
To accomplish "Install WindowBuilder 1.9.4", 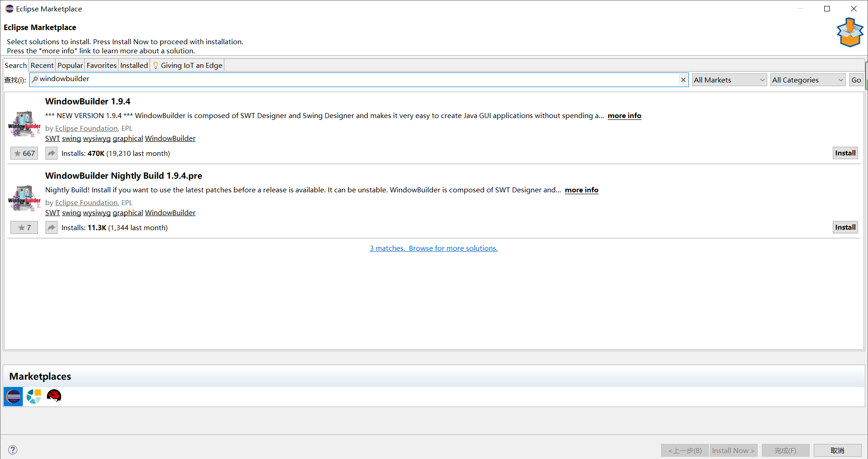I will pyautogui.click(x=845, y=153).
